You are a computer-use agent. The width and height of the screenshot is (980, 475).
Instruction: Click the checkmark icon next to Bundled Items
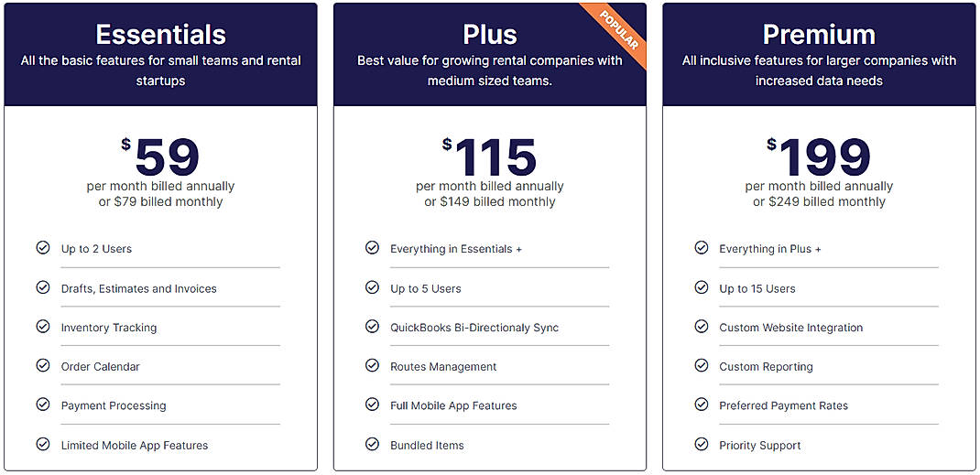pyautogui.click(x=372, y=445)
